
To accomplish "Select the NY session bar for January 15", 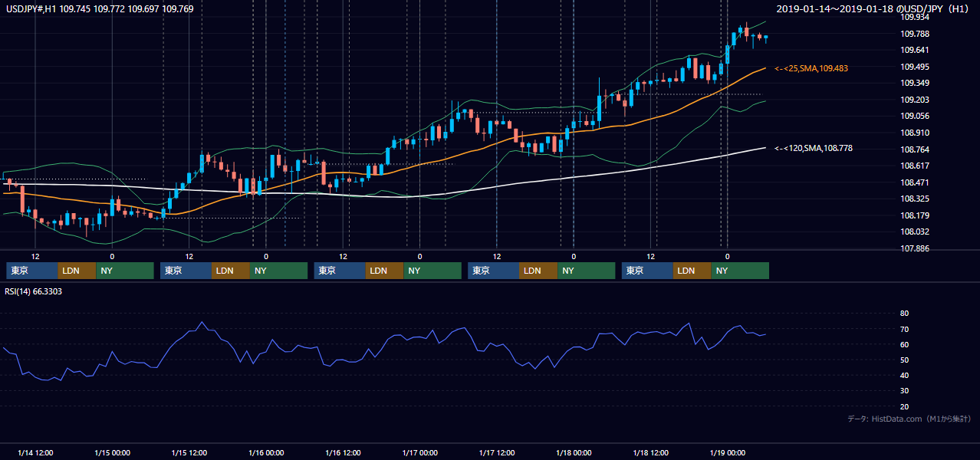I will 279,271.
